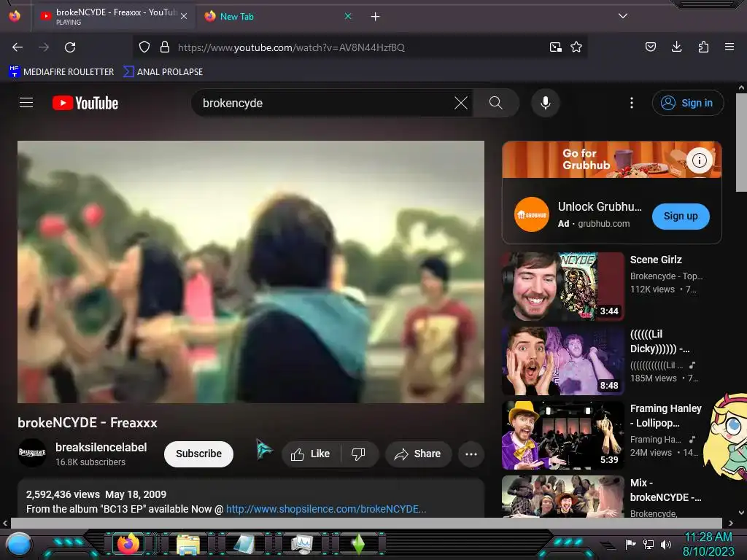Viewport: 747px width, 560px height.
Task: Dislike the video with thumbs down
Action: [358, 454]
